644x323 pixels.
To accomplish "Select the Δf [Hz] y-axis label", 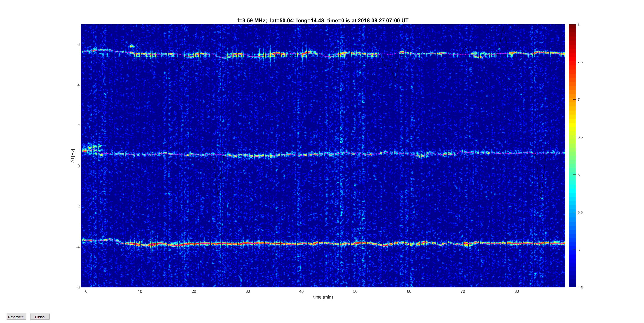I will click(73, 156).
